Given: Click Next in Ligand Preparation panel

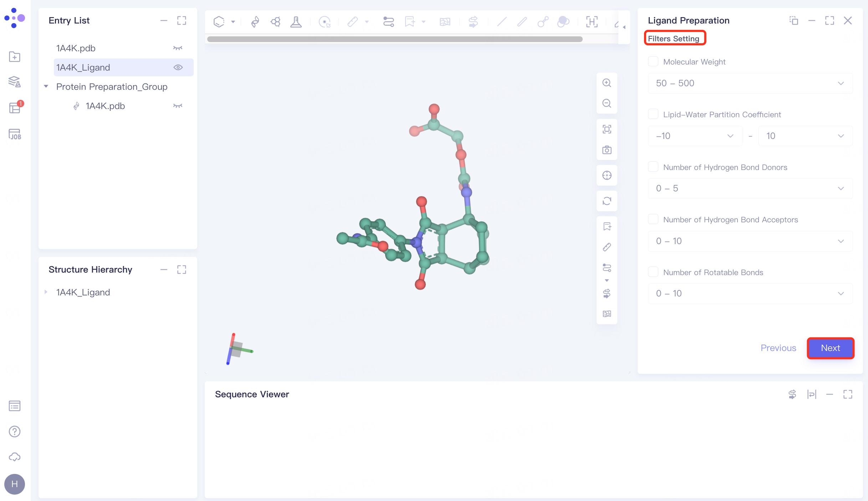Looking at the screenshot, I should (831, 348).
